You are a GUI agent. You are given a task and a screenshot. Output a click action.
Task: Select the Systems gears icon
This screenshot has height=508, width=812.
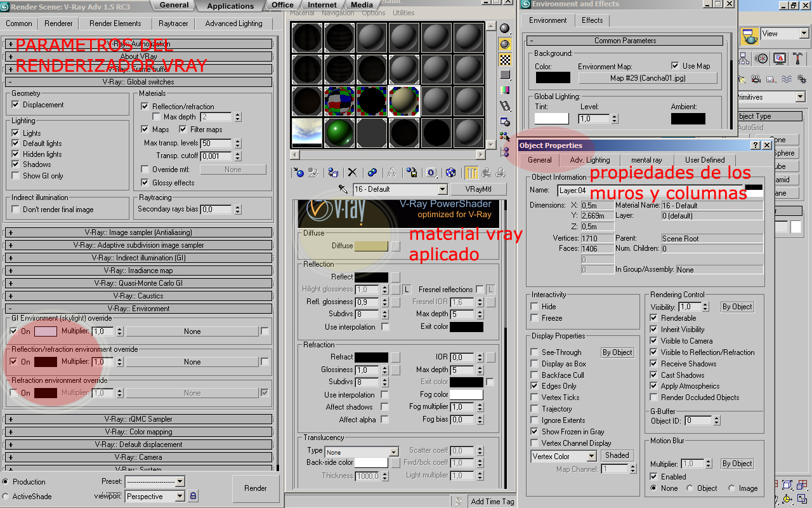[x=801, y=79]
